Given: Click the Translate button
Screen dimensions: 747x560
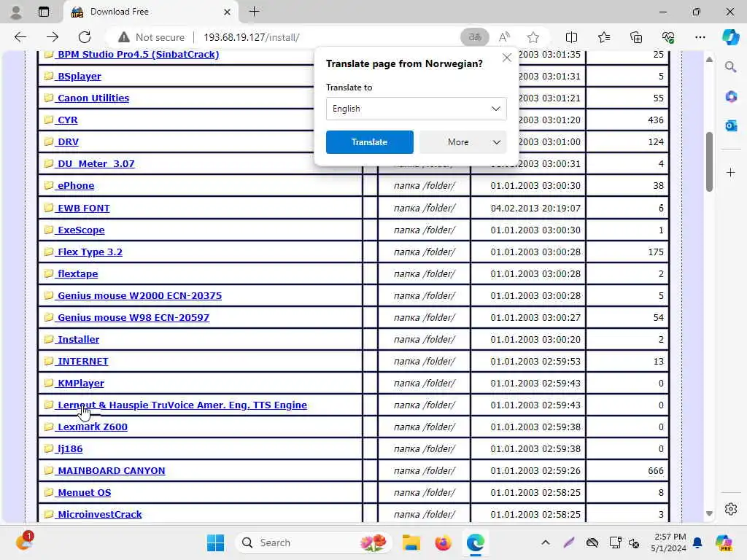Looking at the screenshot, I should (369, 142).
